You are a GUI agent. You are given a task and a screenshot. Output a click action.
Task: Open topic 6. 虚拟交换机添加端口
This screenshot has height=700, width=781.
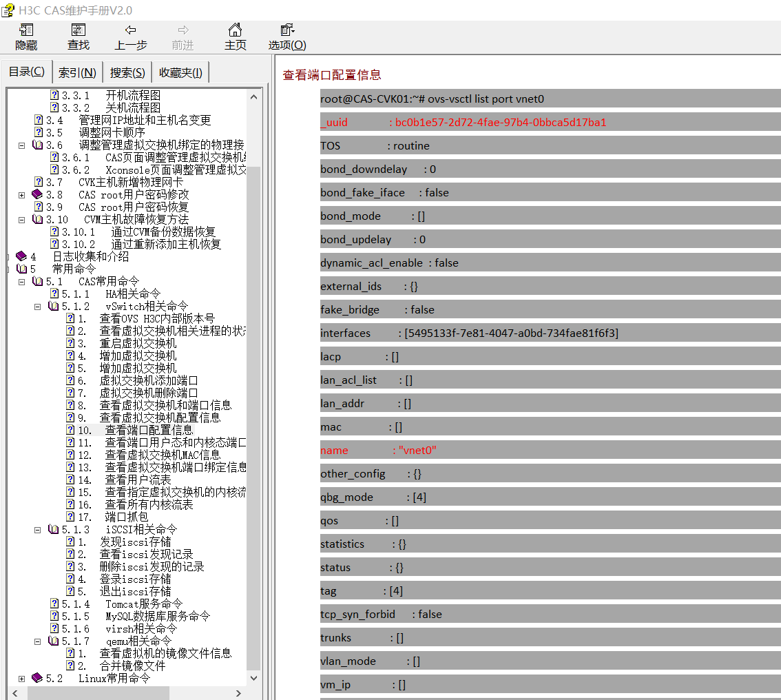tap(138, 380)
